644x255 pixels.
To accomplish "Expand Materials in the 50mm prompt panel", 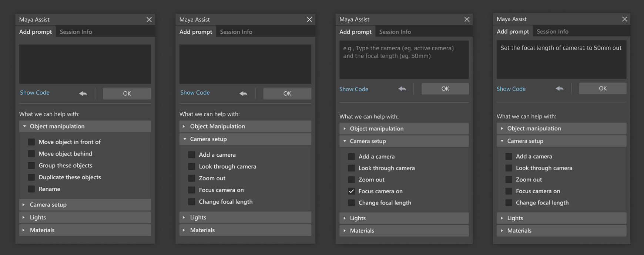I will [561, 231].
